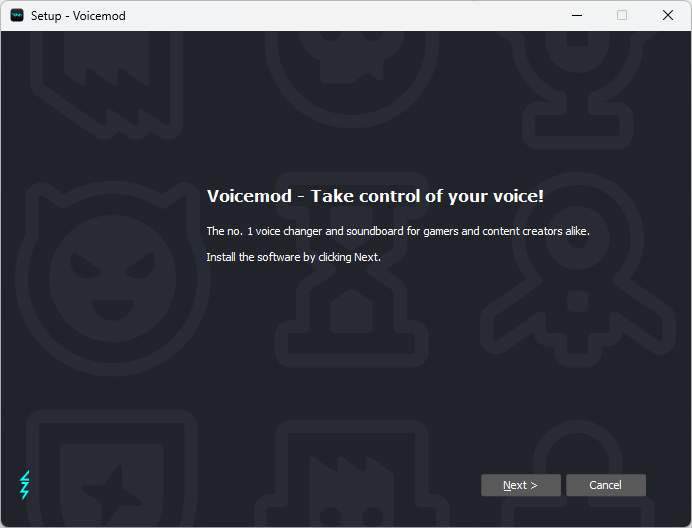Click the text "Install the software by clicking Next."
Viewport: 692px width, 528px height.
(x=293, y=257)
